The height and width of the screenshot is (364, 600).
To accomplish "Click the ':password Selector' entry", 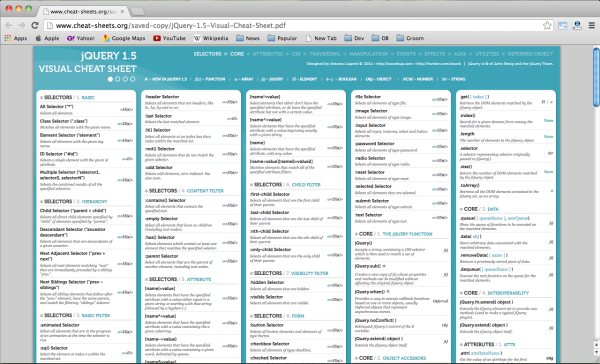I will click(374, 144).
